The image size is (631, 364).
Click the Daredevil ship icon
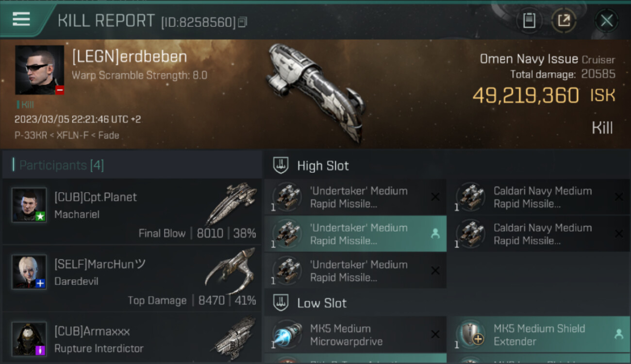coord(231,272)
